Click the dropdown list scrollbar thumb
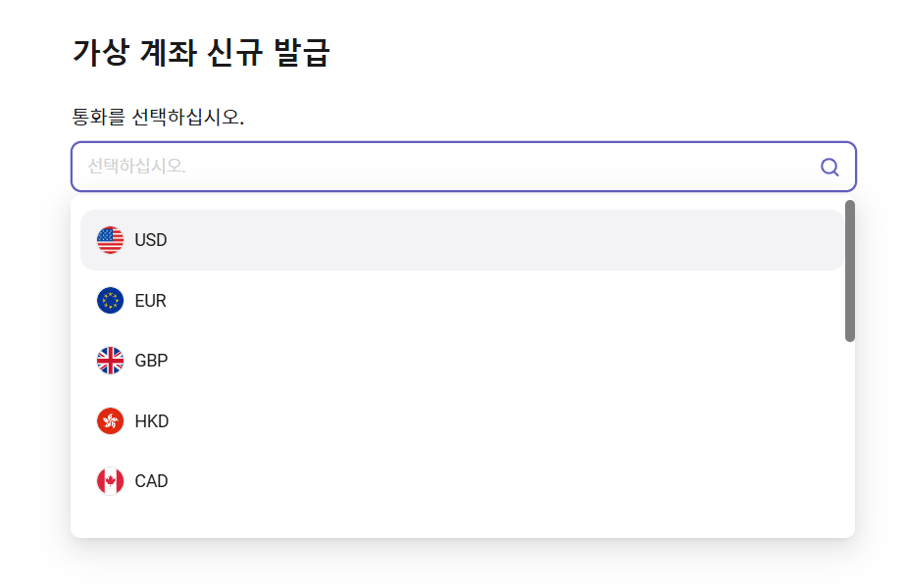The height and width of the screenshot is (588, 905). click(x=849, y=270)
